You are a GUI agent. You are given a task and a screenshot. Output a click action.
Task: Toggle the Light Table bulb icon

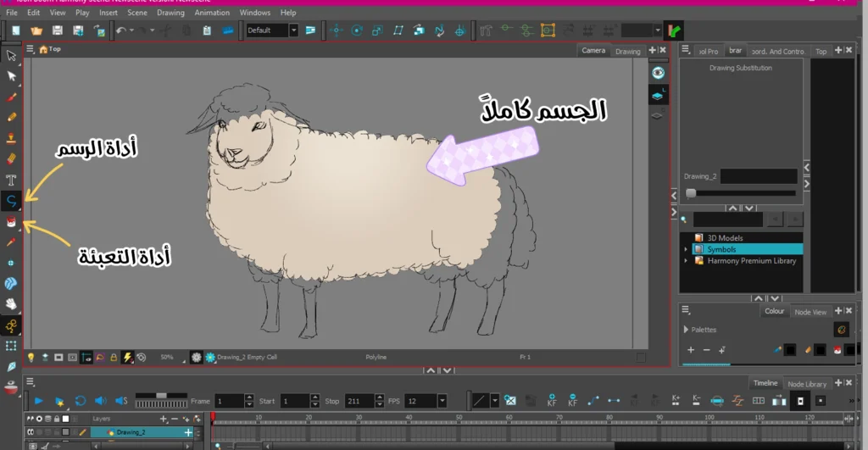31,358
